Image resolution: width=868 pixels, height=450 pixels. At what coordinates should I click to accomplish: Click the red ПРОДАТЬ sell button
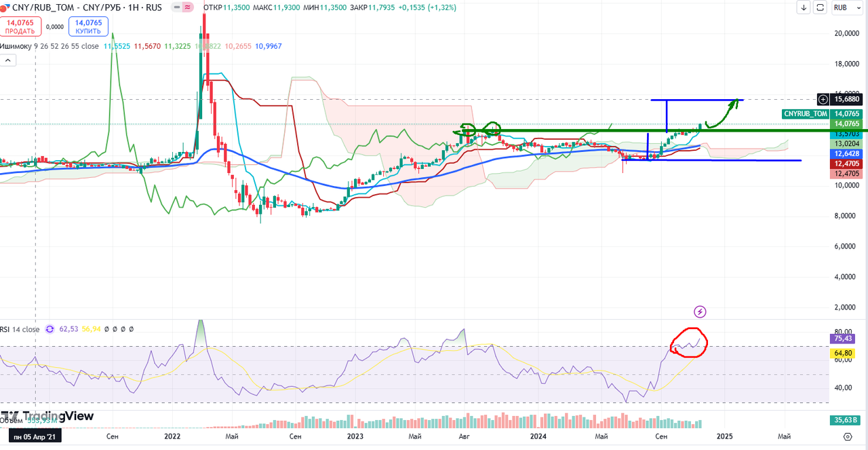pos(22,26)
